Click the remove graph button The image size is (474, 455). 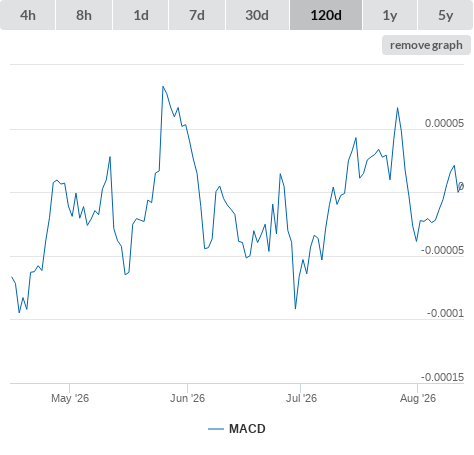426,45
